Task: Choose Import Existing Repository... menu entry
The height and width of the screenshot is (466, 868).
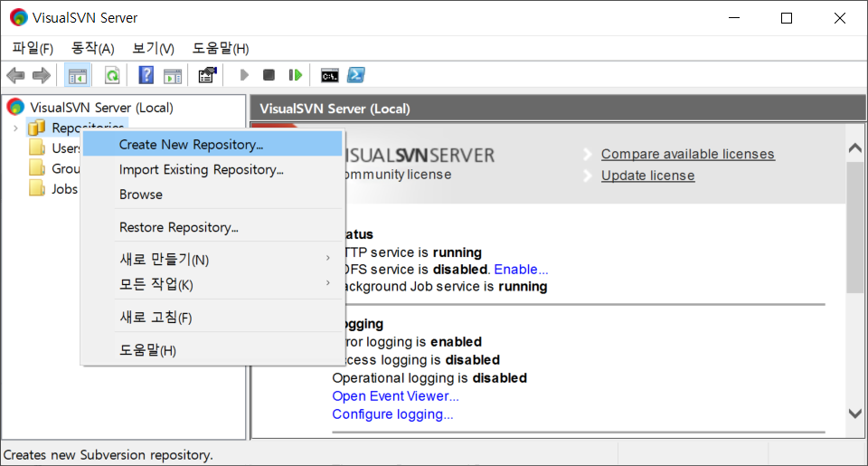Action: point(212,169)
